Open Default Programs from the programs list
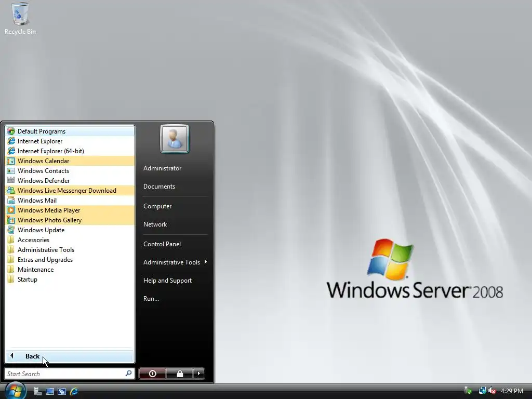 pyautogui.click(x=70, y=131)
